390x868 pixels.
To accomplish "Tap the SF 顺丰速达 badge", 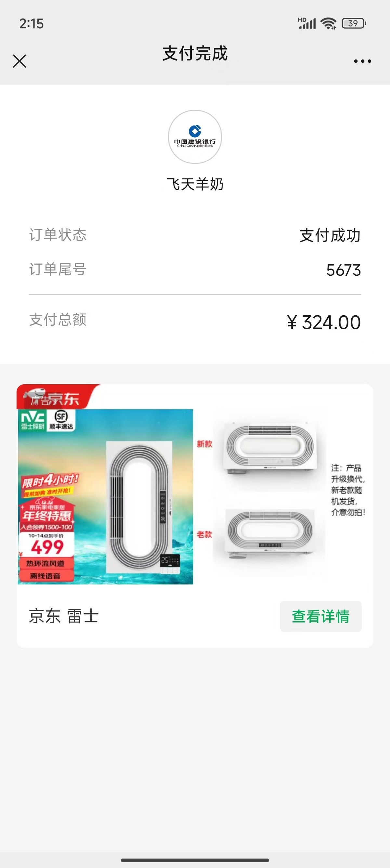I will click(61, 420).
